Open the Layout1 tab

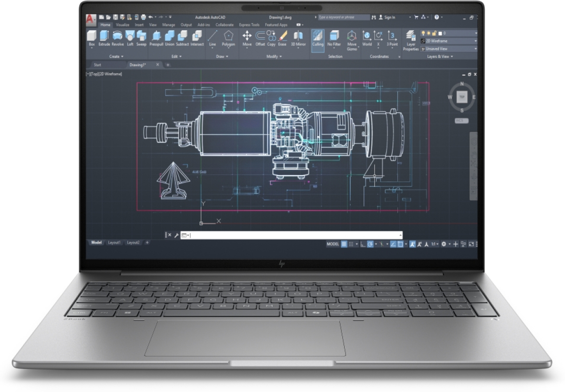pos(114,242)
